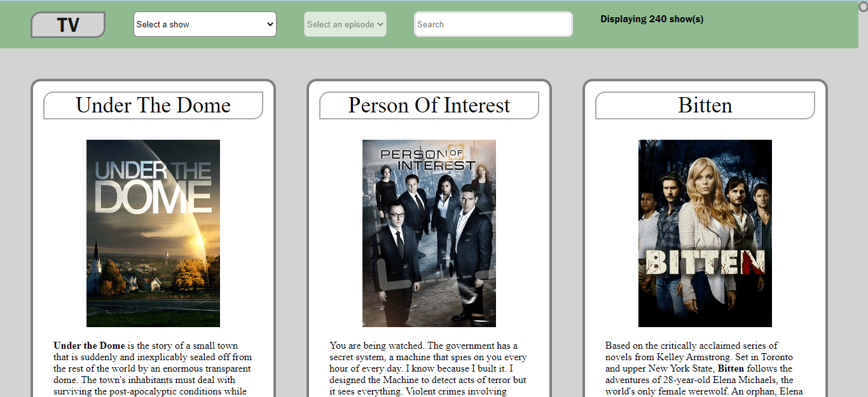
Task: Open the 'Select a show' dropdown
Action: click(205, 24)
